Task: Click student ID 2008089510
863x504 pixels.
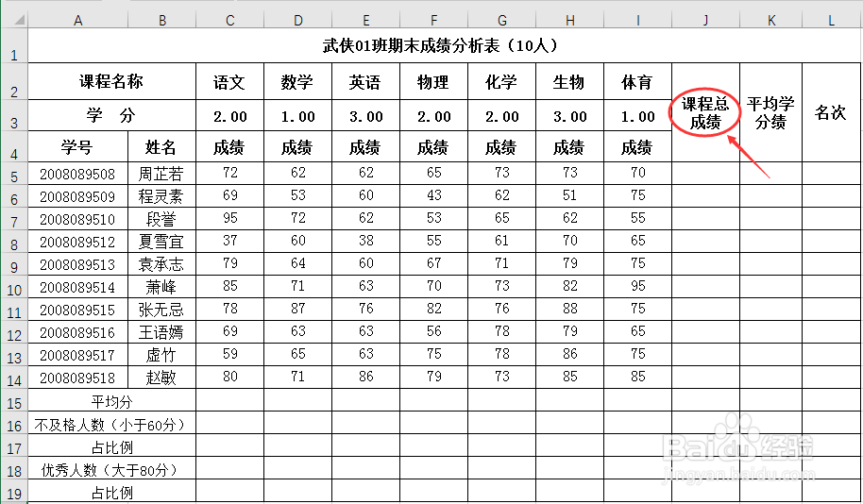Action: tap(77, 219)
